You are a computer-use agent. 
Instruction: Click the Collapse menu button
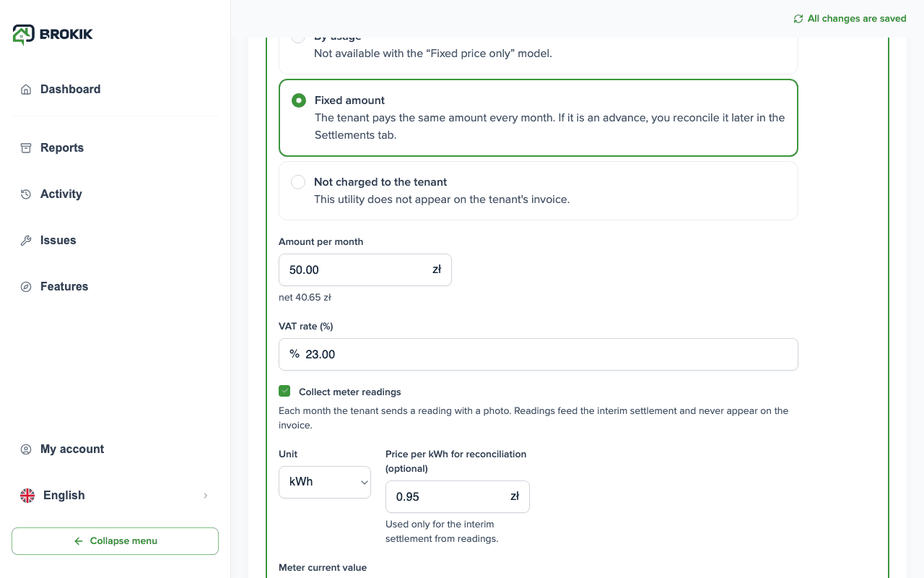click(115, 541)
